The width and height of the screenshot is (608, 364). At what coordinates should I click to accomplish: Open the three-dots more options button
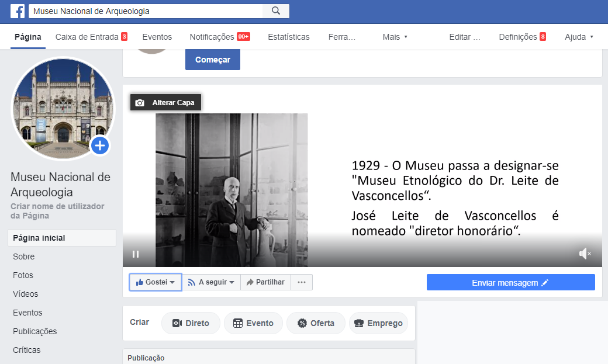coord(302,282)
